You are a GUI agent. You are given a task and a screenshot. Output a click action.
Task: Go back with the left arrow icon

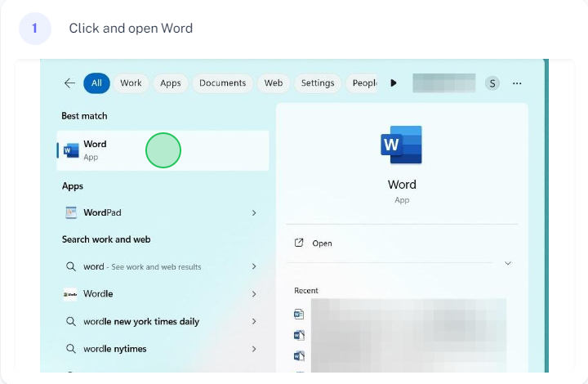pos(69,83)
